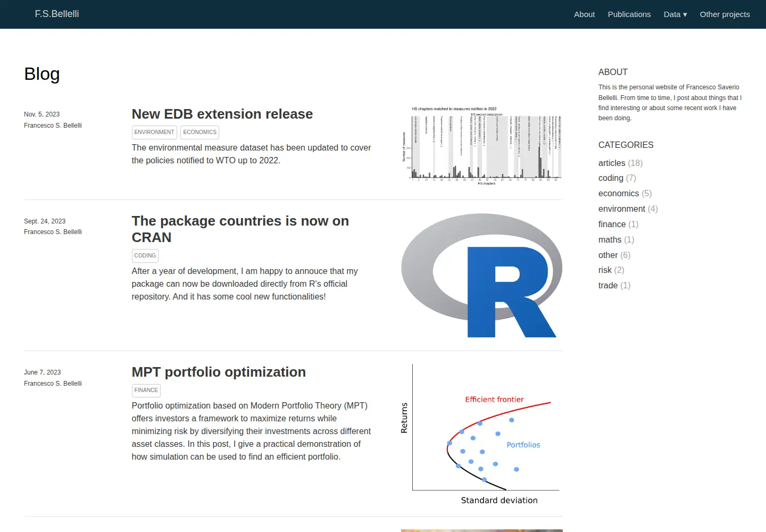Screen dimensions: 766x532
Task: Filter by coding category
Action: point(617,178)
